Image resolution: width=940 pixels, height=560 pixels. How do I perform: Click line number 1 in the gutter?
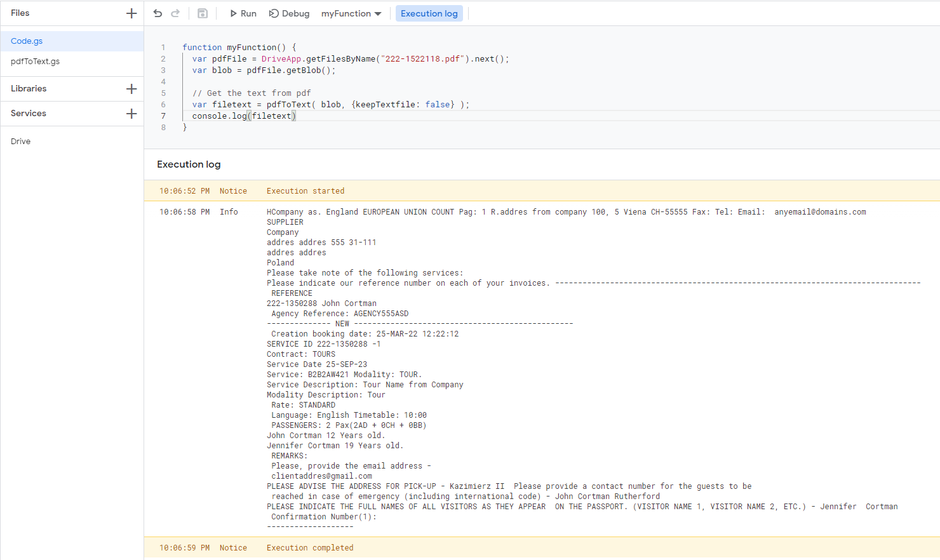[x=163, y=48]
